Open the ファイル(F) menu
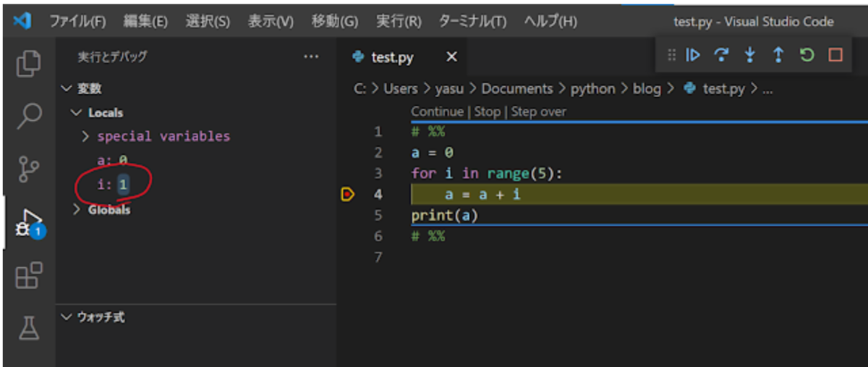The height and width of the screenshot is (367, 868). [77, 21]
